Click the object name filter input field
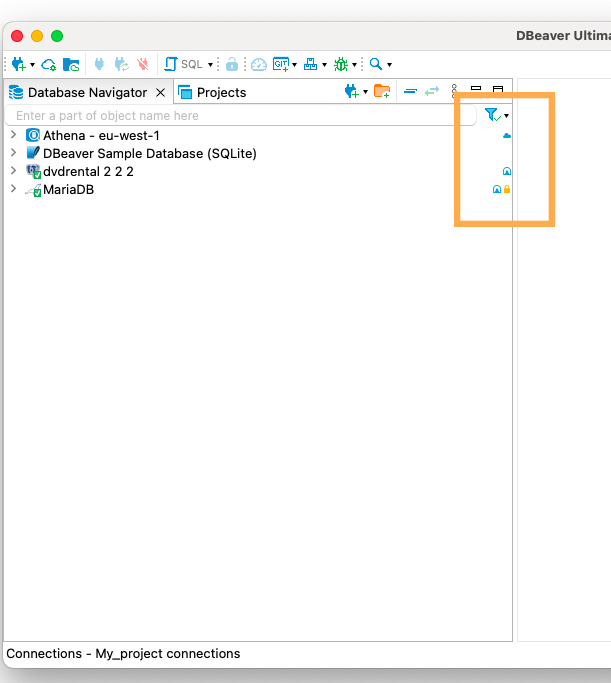The height and width of the screenshot is (683, 611). pyautogui.click(x=240, y=115)
